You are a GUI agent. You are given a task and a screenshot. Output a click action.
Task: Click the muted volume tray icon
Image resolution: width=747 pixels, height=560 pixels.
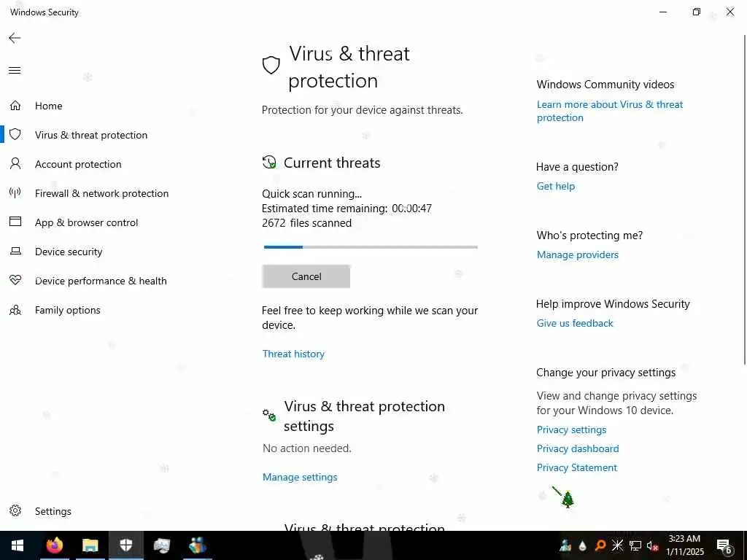(652, 545)
